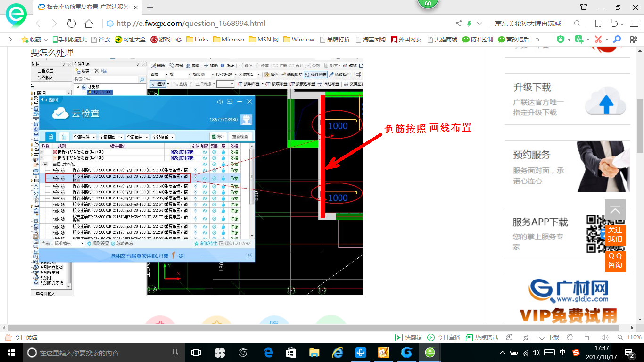This screenshot has width=644, height=362.
Task: Open 热点资讯 in the status bar
Action: pos(482,337)
